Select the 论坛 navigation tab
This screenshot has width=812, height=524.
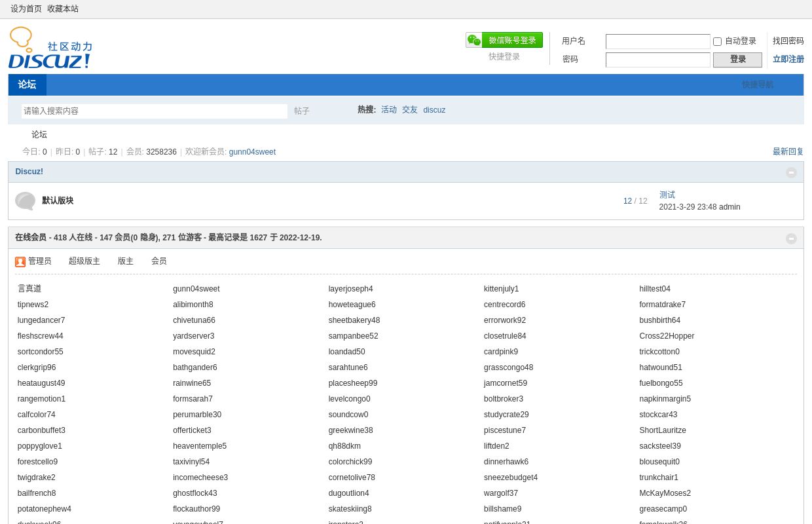click(27, 84)
